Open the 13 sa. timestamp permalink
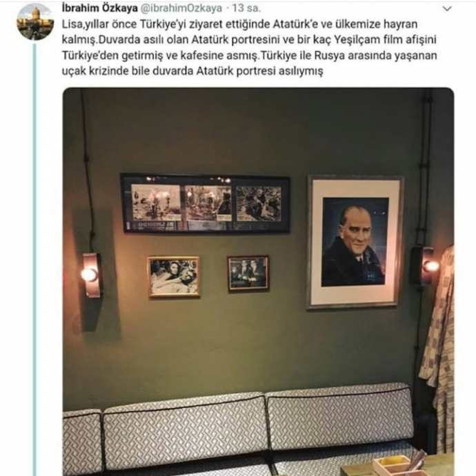The image size is (476, 476). click(x=246, y=8)
